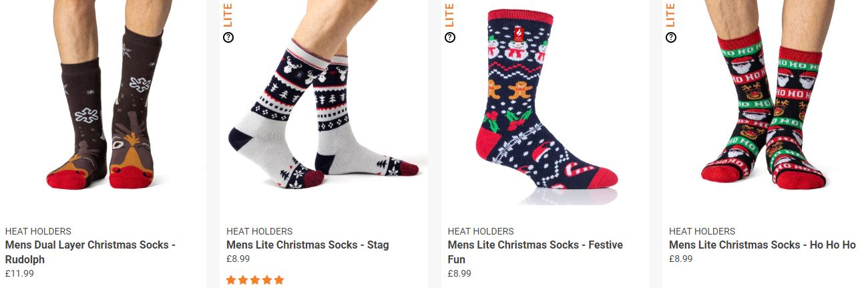Click the question mark icon on Ho Ho Ho card
The height and width of the screenshot is (288, 868).
point(671,37)
